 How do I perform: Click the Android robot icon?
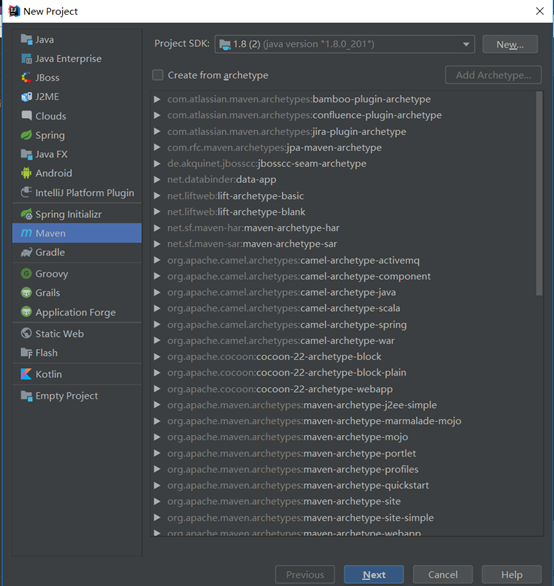pos(27,173)
